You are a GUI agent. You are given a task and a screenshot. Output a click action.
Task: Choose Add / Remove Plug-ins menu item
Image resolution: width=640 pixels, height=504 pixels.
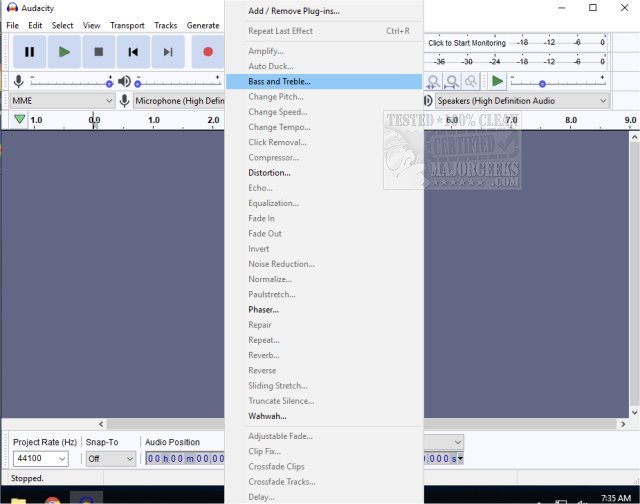pyautogui.click(x=324, y=11)
